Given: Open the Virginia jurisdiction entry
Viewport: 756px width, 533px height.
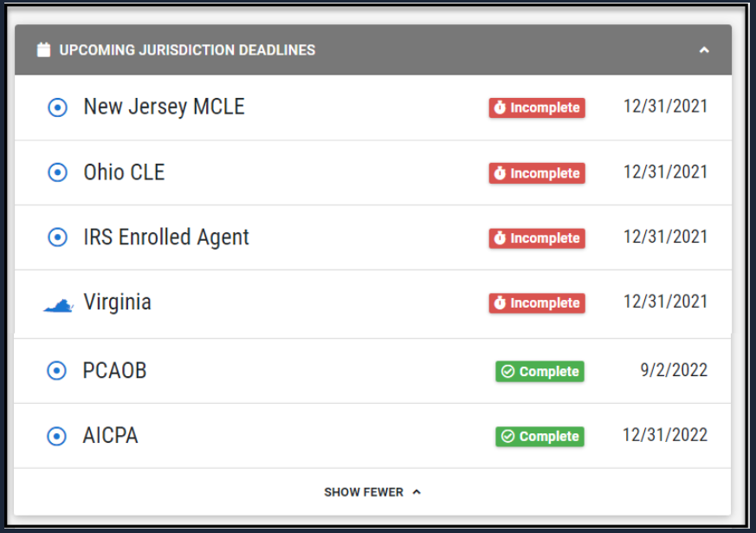Looking at the screenshot, I should (117, 302).
